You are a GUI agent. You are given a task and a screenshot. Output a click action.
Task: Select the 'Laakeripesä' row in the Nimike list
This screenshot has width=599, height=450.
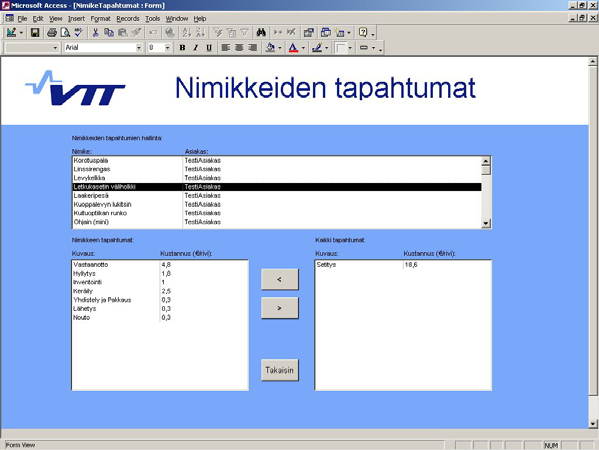tap(277, 196)
